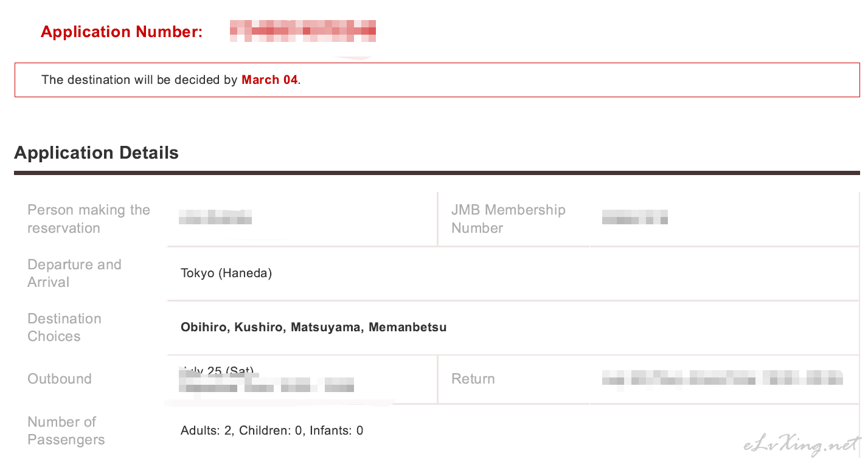Select the blurred return flight details
Screen dimensions: 868x465
[723, 377]
